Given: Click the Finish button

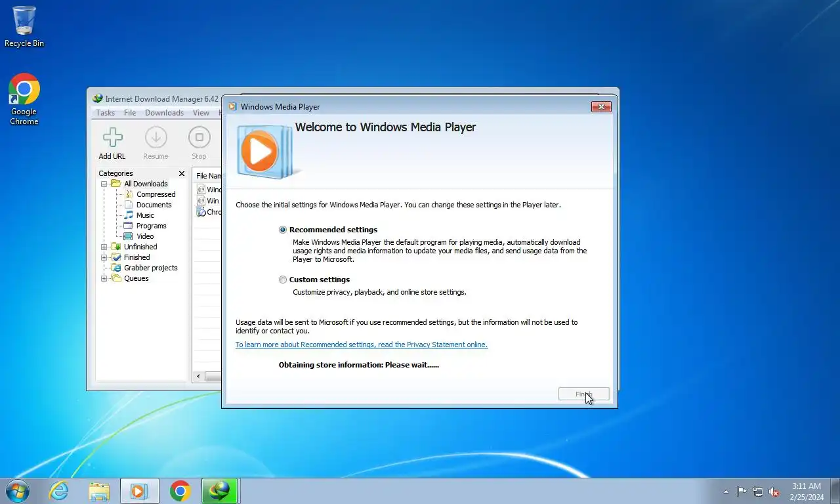Looking at the screenshot, I should point(584,394).
